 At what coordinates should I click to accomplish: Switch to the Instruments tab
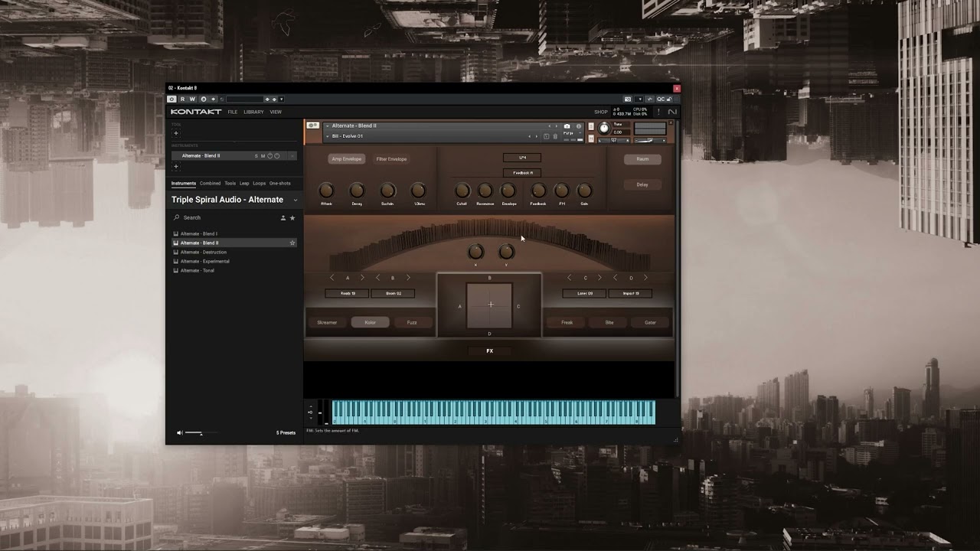point(184,184)
